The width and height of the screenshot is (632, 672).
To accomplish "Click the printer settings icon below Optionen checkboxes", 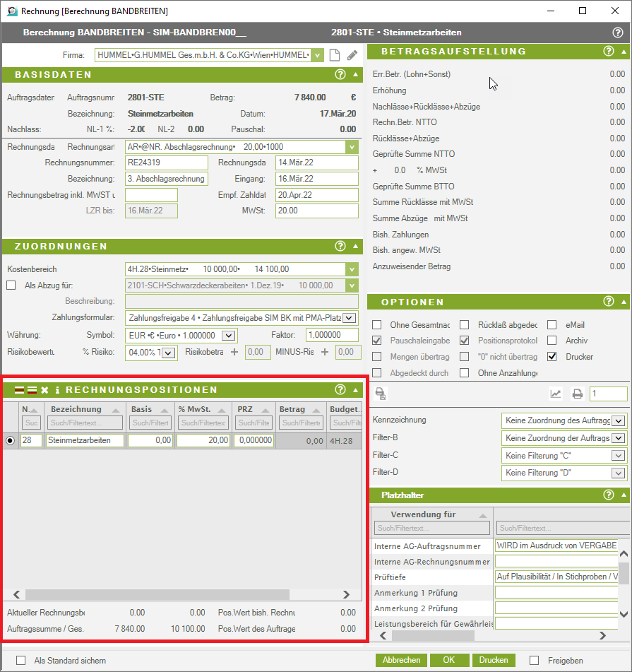I will pyautogui.click(x=381, y=394).
